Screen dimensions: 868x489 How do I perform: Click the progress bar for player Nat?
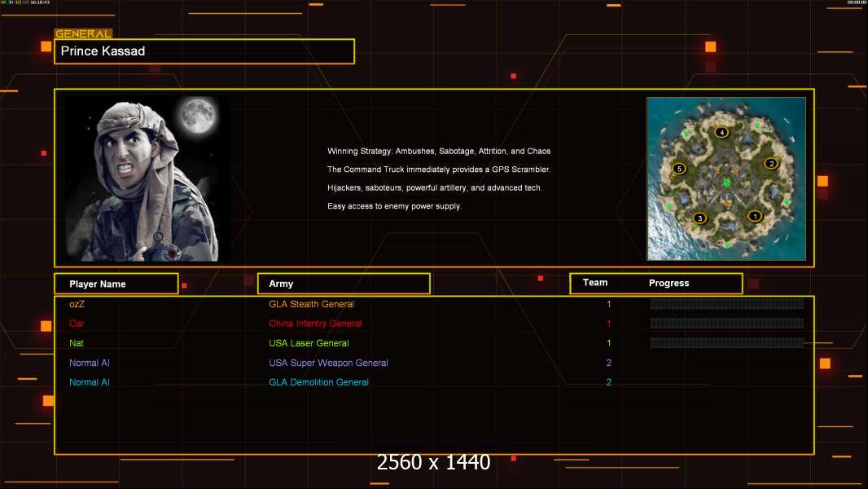726,343
